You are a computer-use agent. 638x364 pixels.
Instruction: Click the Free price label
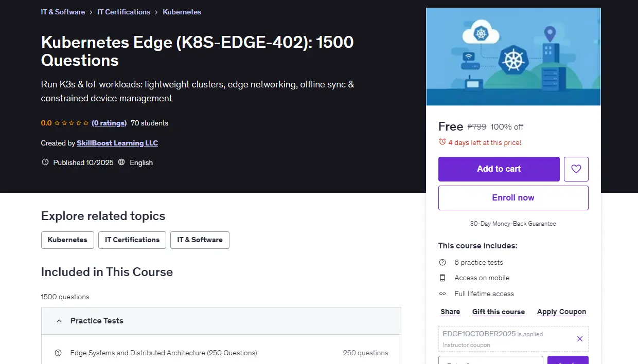pyautogui.click(x=451, y=126)
